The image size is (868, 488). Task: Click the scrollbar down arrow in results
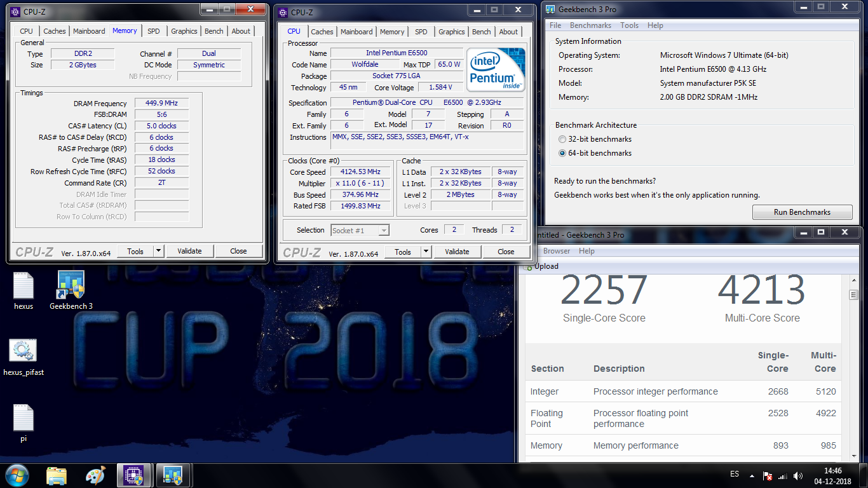853,457
